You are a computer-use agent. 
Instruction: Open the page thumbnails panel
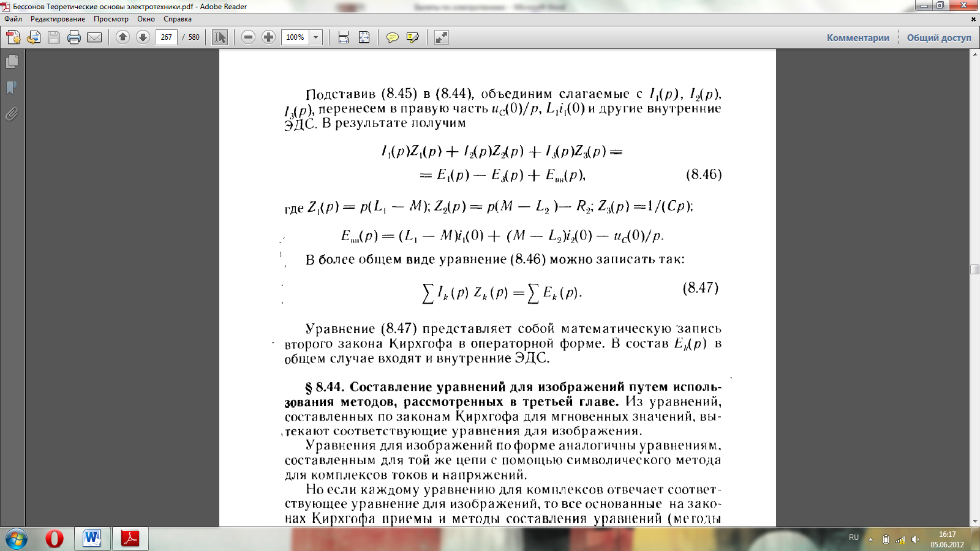pyautogui.click(x=12, y=62)
